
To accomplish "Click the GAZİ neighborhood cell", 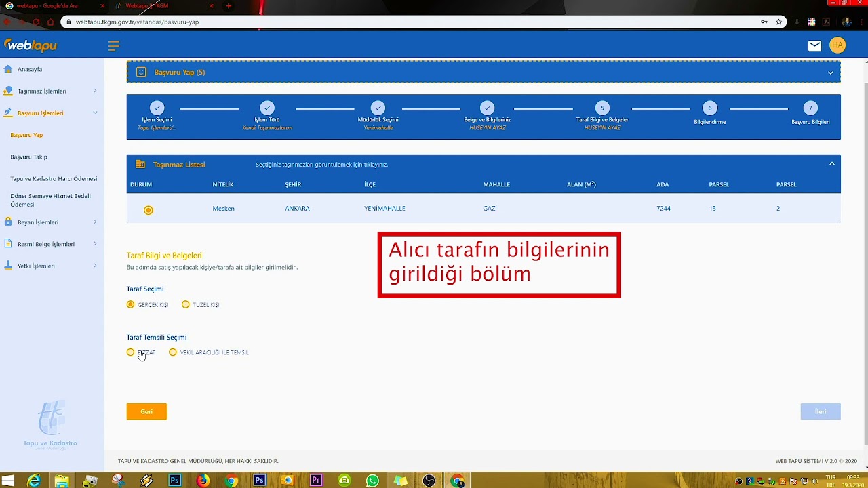I will pyautogui.click(x=490, y=209).
